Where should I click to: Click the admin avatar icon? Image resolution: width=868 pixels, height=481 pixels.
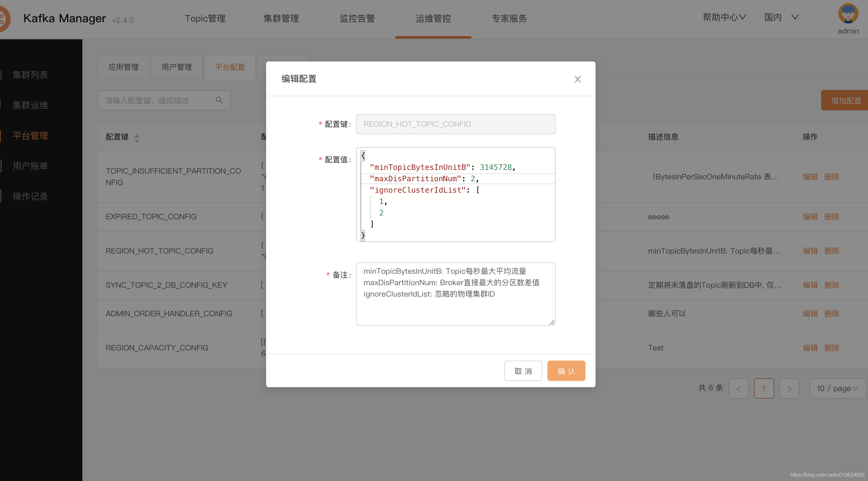tap(848, 14)
